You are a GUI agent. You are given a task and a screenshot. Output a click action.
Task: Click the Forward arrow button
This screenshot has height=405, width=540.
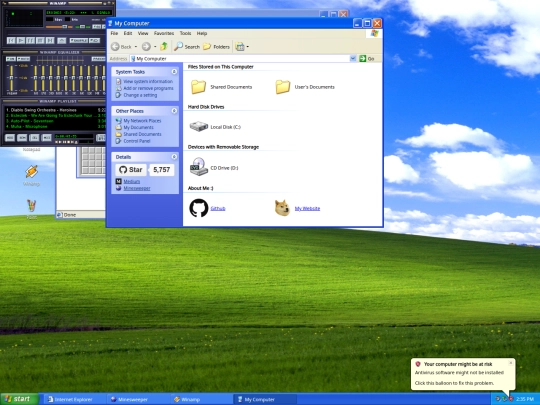coord(146,46)
